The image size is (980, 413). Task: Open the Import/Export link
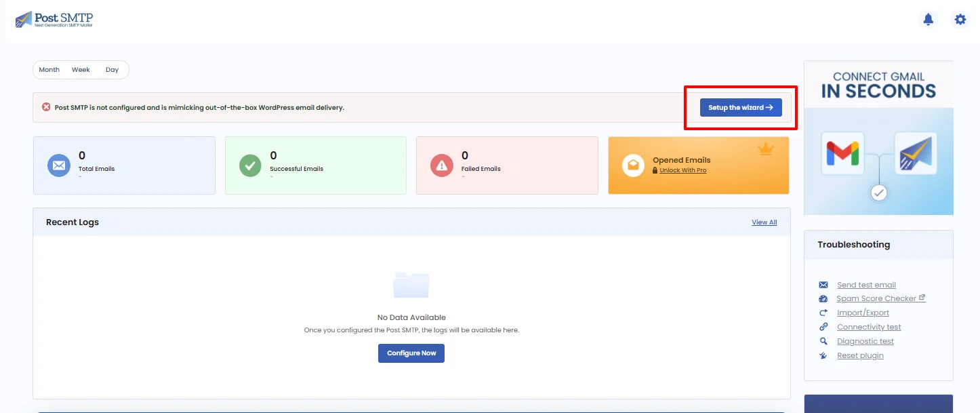click(863, 313)
